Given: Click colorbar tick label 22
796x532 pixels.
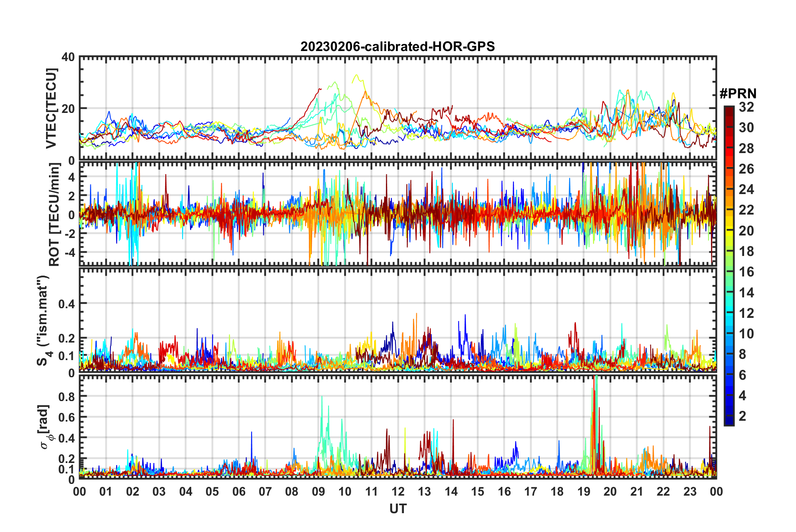Looking at the screenshot, I should tap(746, 210).
